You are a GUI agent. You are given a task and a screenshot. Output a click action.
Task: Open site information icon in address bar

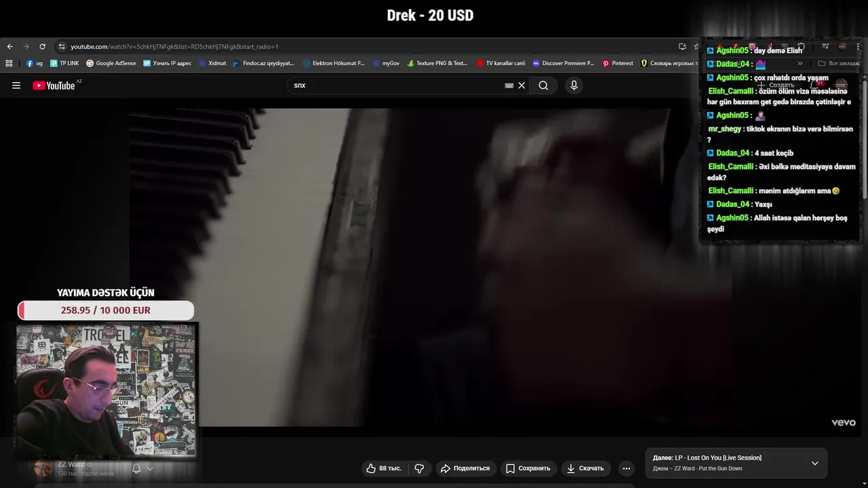[x=62, y=47]
